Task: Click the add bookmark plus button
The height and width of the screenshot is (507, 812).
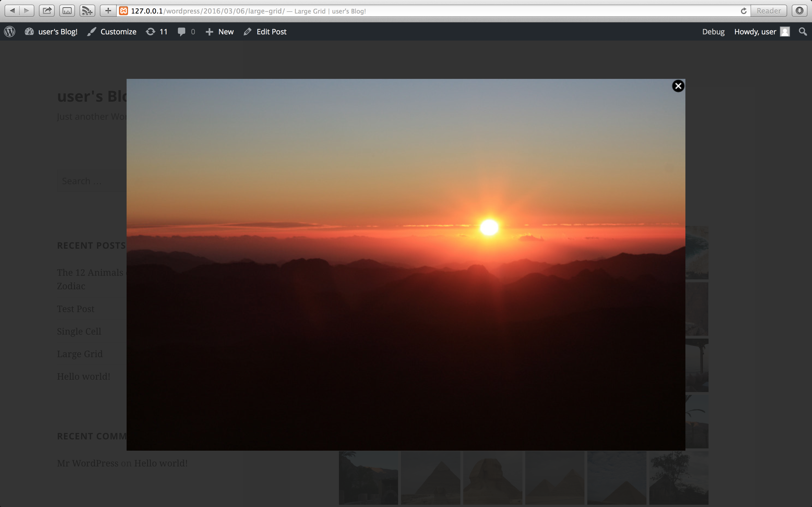Action: (x=108, y=11)
